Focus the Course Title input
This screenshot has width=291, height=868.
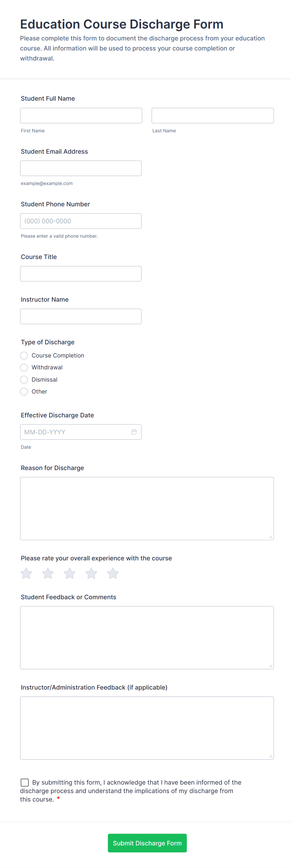pos(81,274)
